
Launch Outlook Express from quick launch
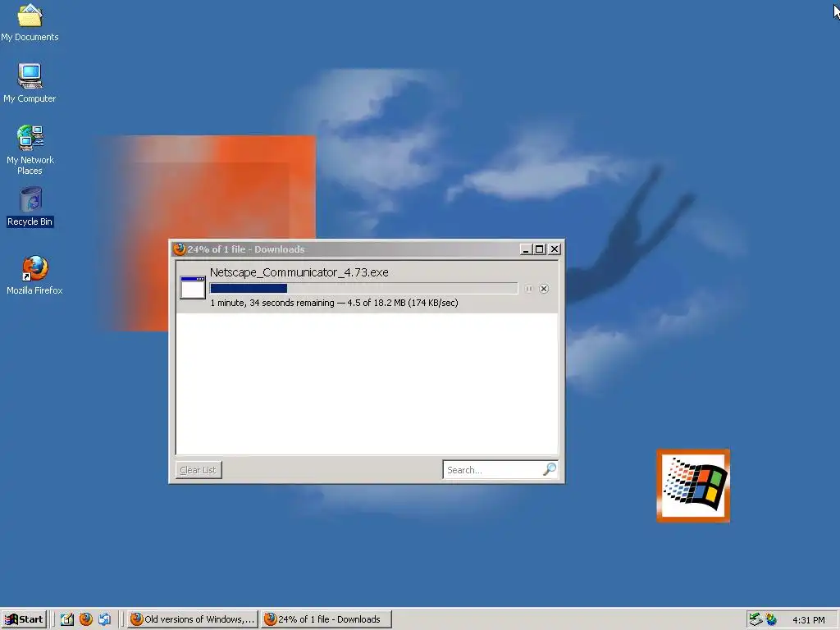pos(104,619)
